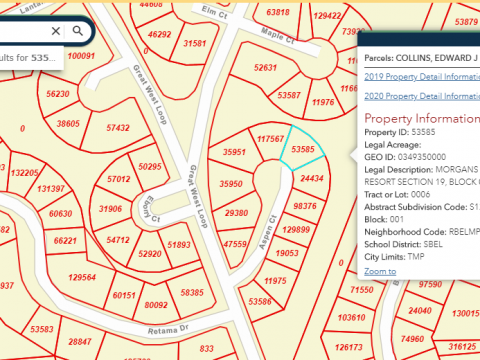Click parcel 31906 beside Ebony Ct

point(110,209)
